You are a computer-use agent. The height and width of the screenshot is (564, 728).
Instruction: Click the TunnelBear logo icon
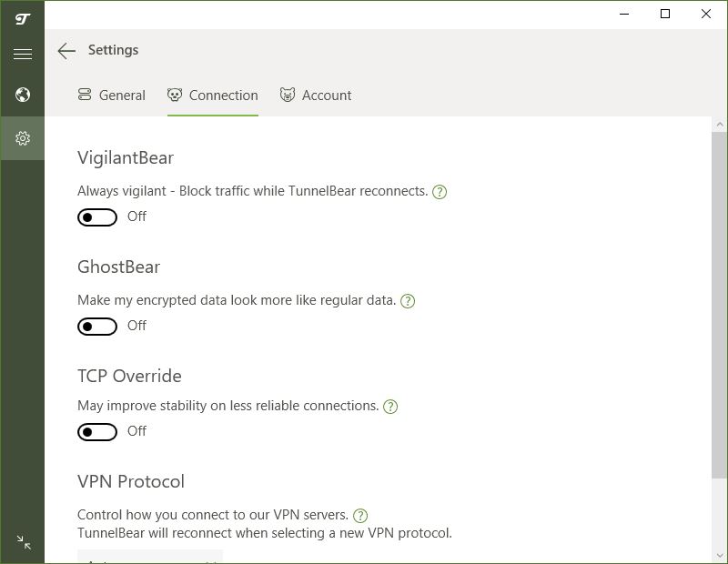22,18
